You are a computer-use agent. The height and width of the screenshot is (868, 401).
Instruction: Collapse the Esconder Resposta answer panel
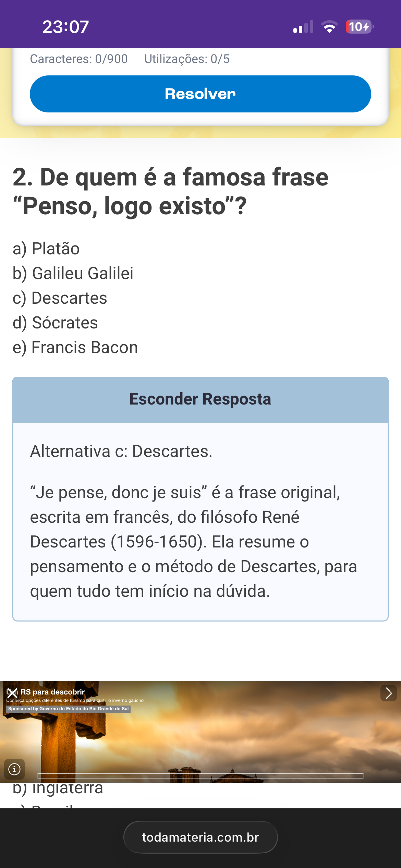coord(200,400)
